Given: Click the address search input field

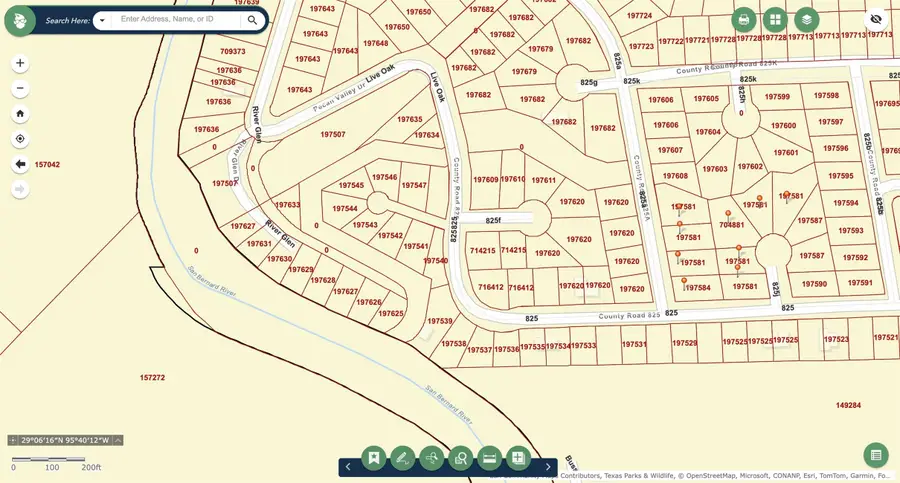Looking at the screenshot, I should (177, 20).
